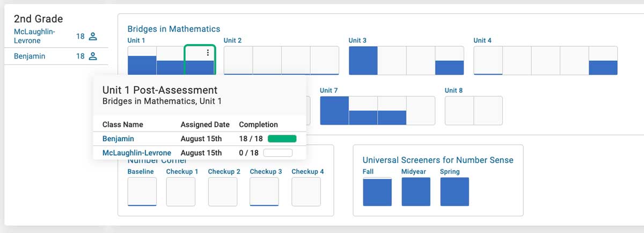The image size is (644, 233).
Task: Open the Number Corner Checkup 3 tile
Action: point(264,192)
